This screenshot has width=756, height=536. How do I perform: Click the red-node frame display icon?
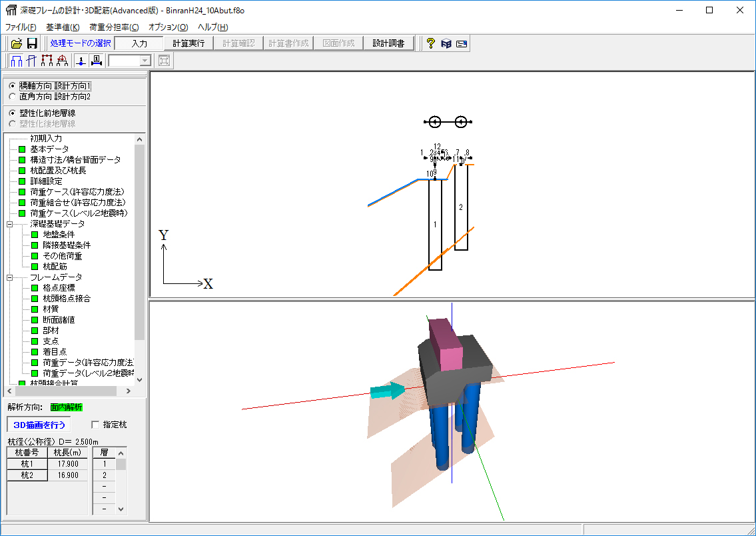[x=47, y=61]
